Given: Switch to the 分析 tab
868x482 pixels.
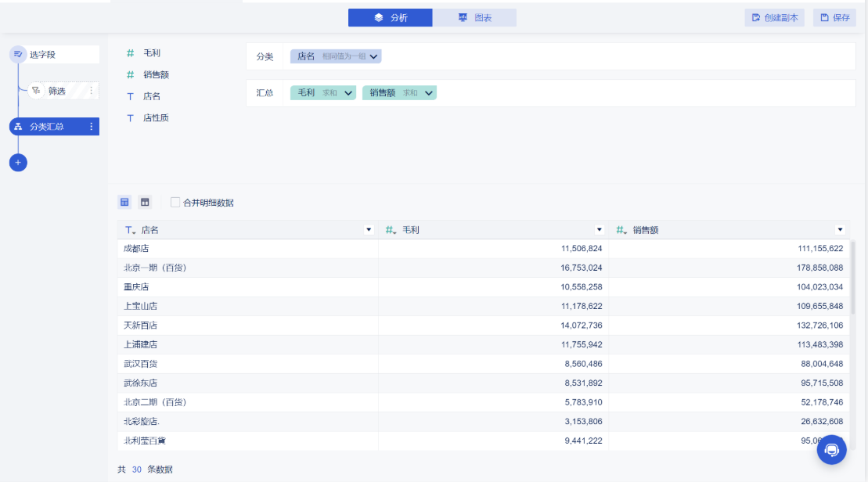Looking at the screenshot, I should 391,18.
